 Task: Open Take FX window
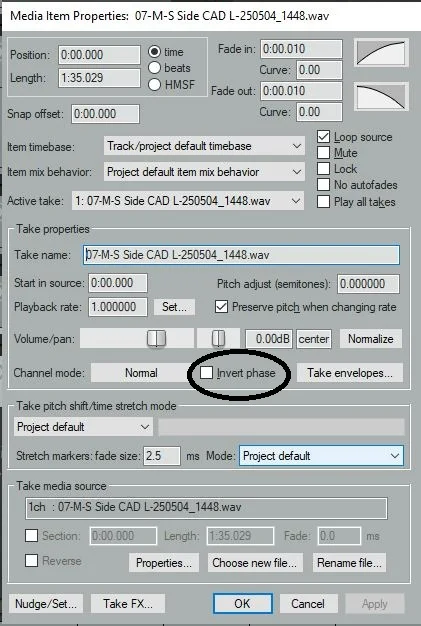(x=128, y=603)
